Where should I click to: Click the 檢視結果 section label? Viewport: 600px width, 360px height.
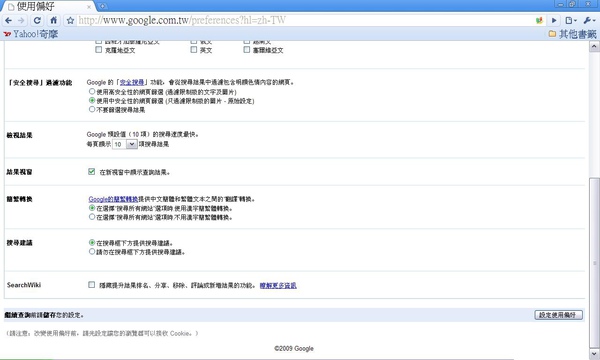tap(20, 135)
